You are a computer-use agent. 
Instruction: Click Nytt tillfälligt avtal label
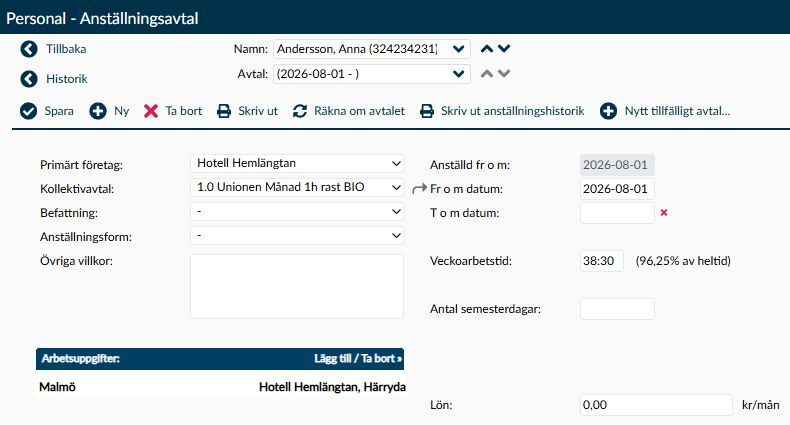[x=677, y=111]
